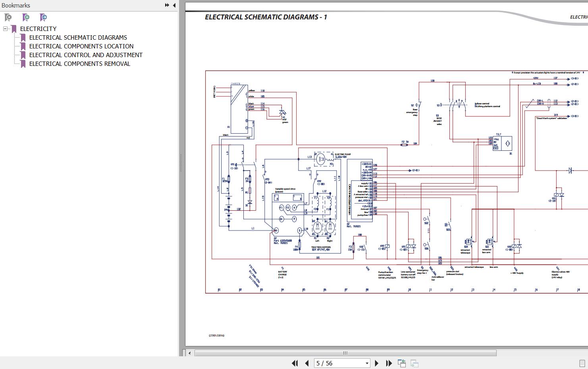
Task: Click the page layout icon at bottom right
Action: coord(582,363)
